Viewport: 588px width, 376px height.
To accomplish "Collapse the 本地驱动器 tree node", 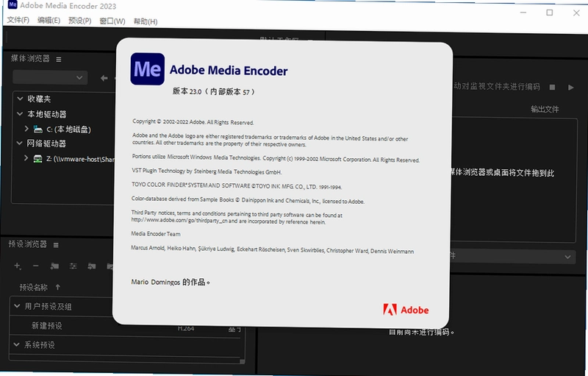I will [20, 113].
